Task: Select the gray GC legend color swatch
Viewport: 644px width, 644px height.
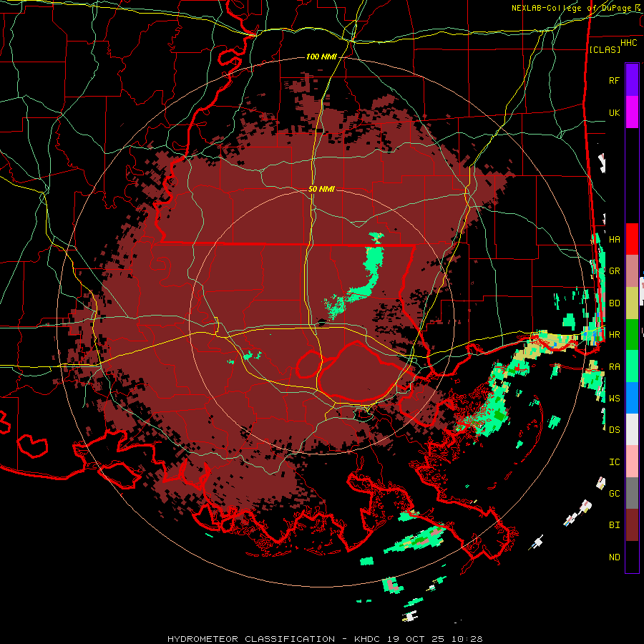Action: click(632, 493)
